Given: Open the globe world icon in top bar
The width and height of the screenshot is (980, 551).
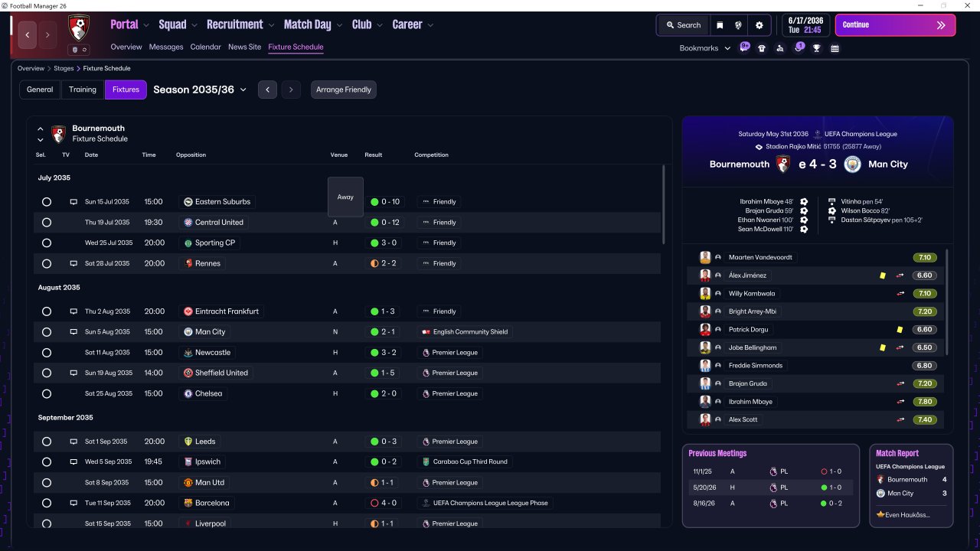Looking at the screenshot, I should pos(738,25).
